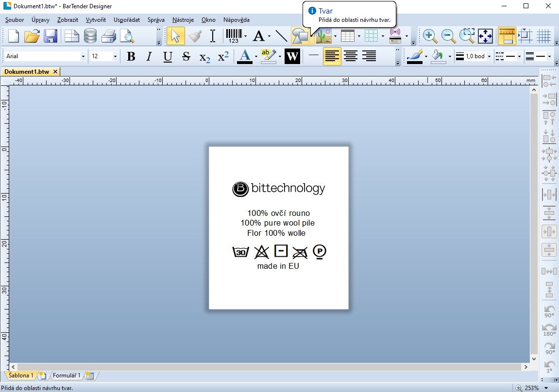The height and width of the screenshot is (392, 559).
Task: Toggle bold formatting
Action: pyautogui.click(x=131, y=56)
